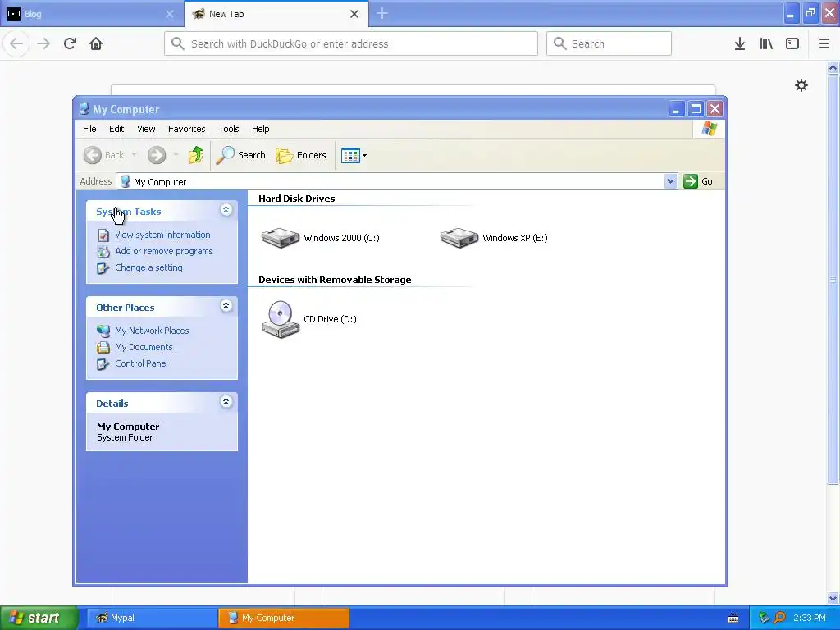Click the 2:33 PM clock
The image size is (840, 630).
[810, 618]
